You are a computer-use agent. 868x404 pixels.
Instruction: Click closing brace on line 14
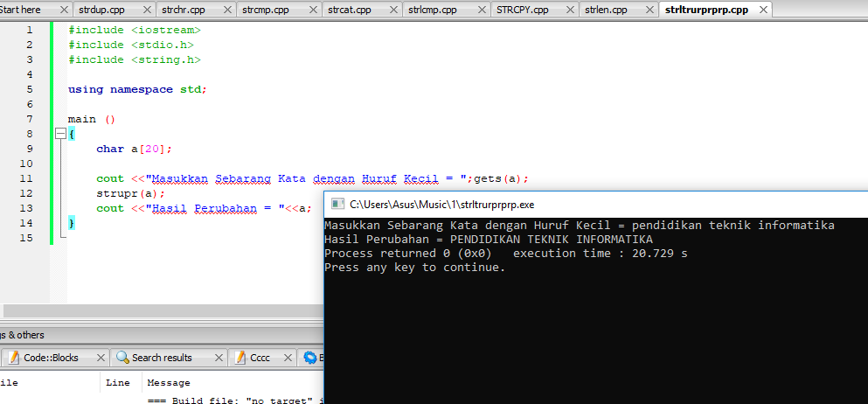(x=72, y=224)
